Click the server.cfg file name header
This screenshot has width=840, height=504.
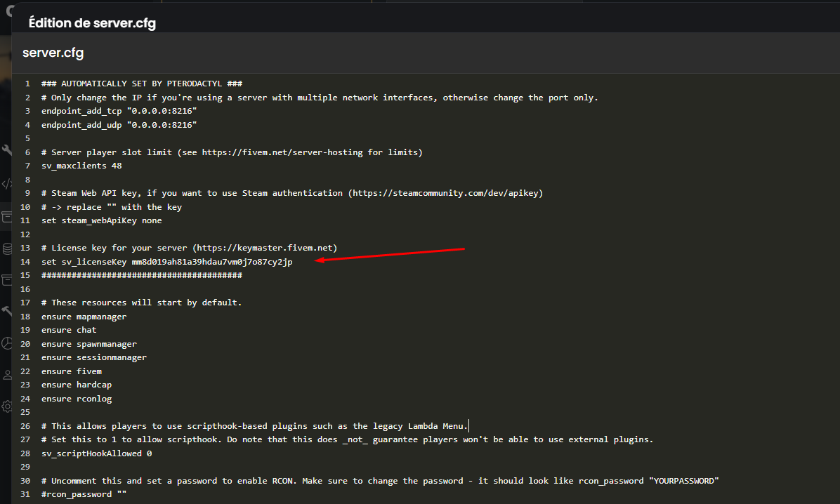(53, 53)
